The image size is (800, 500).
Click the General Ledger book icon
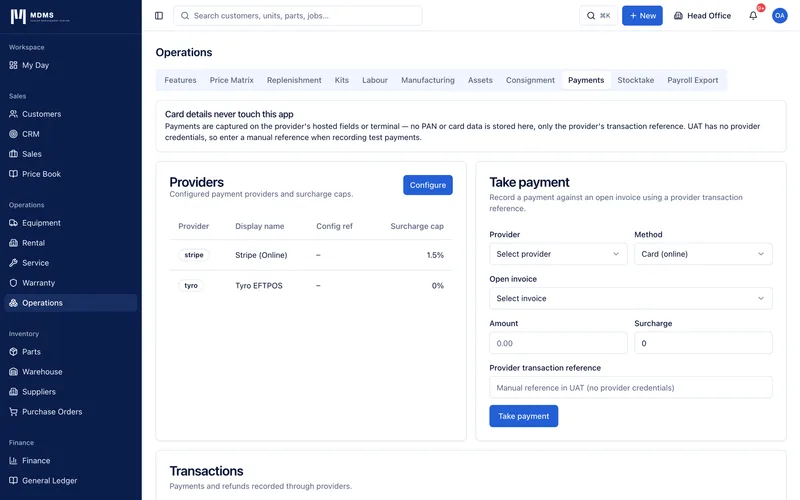(13, 481)
